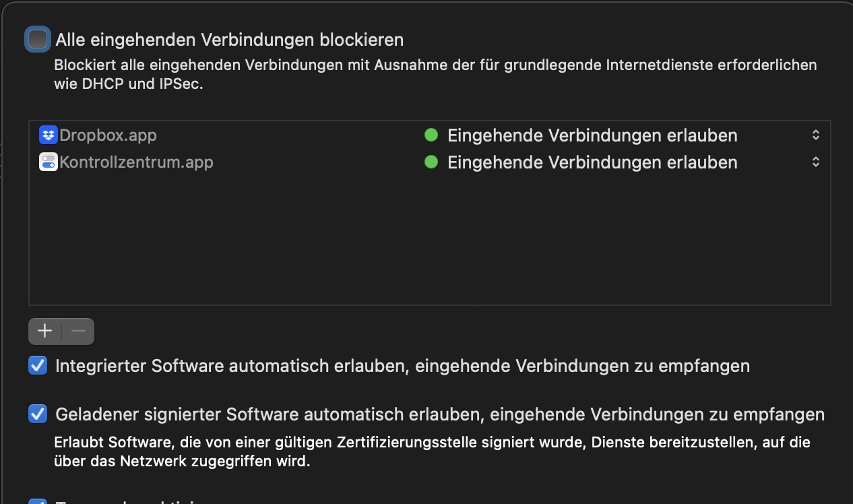Add an app with the plus button
853x504 pixels.
pos(45,331)
